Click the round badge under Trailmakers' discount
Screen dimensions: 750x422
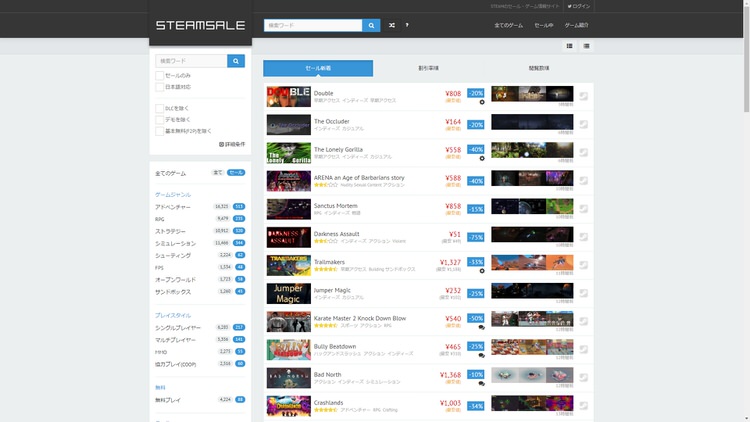point(482,271)
